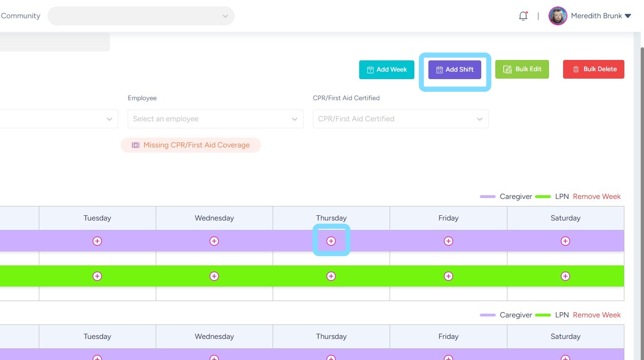
Task: Click Remove Week for the second week
Action: pyautogui.click(x=597, y=315)
